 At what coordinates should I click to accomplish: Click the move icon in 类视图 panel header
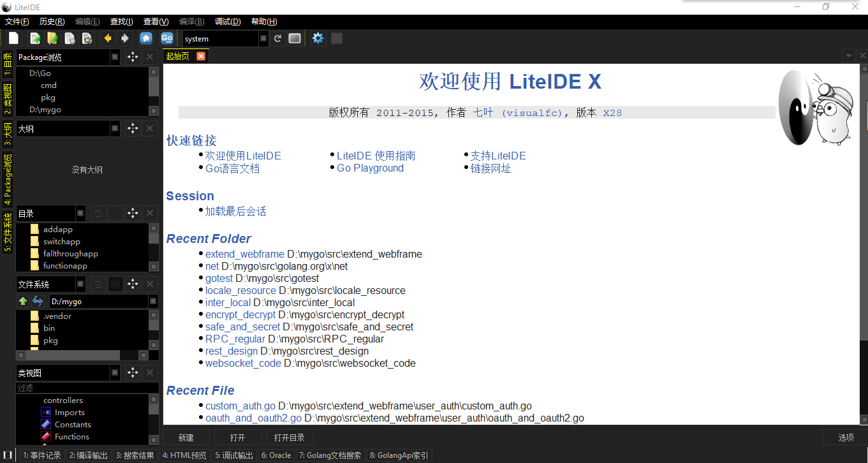(x=132, y=373)
